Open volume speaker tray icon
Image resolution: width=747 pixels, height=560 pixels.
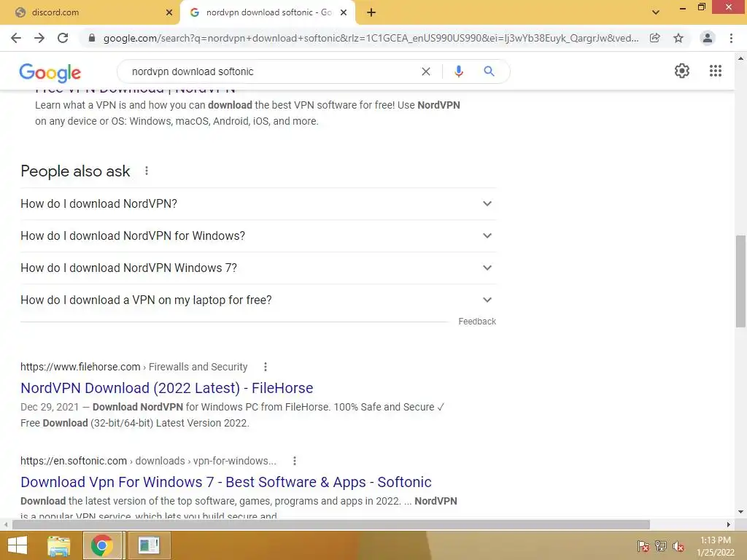coord(678,546)
